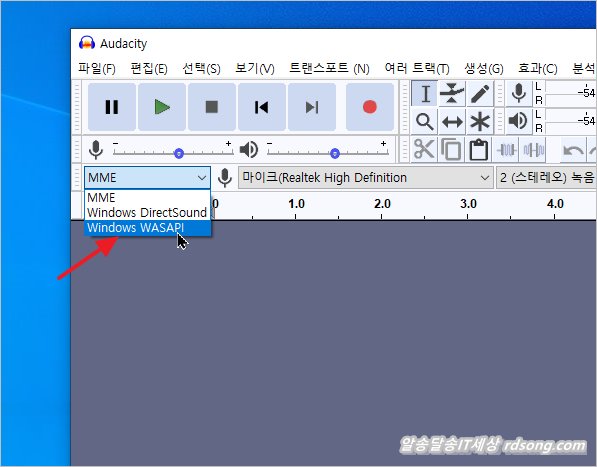This screenshot has height=467, width=597.
Task: Open the 생성(G) menu
Action: [484, 69]
